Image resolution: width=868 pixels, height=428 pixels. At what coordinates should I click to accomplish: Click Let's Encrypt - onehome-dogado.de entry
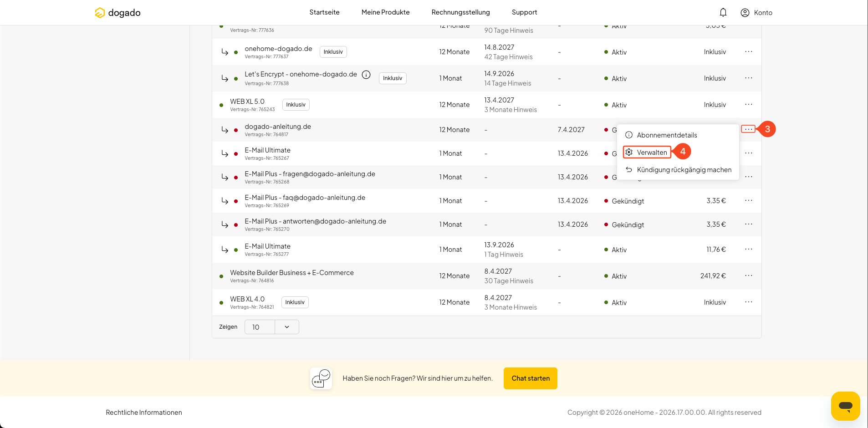point(301,74)
